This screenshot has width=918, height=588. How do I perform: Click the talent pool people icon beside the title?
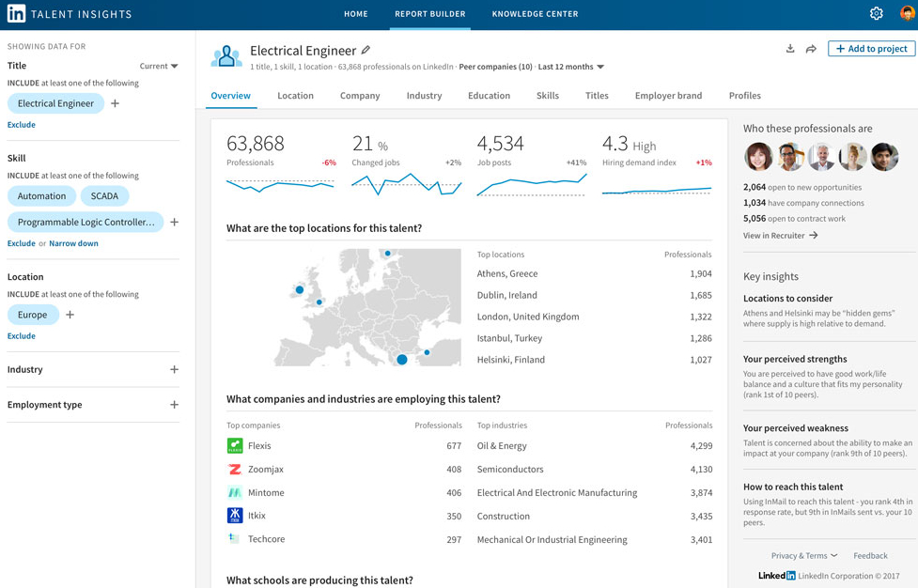click(x=226, y=56)
